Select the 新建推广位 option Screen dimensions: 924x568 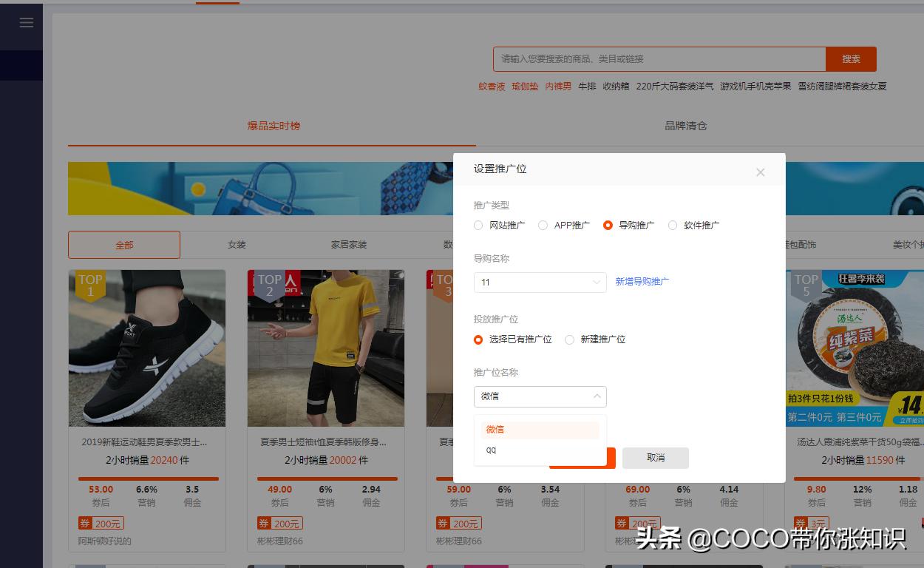(x=569, y=339)
